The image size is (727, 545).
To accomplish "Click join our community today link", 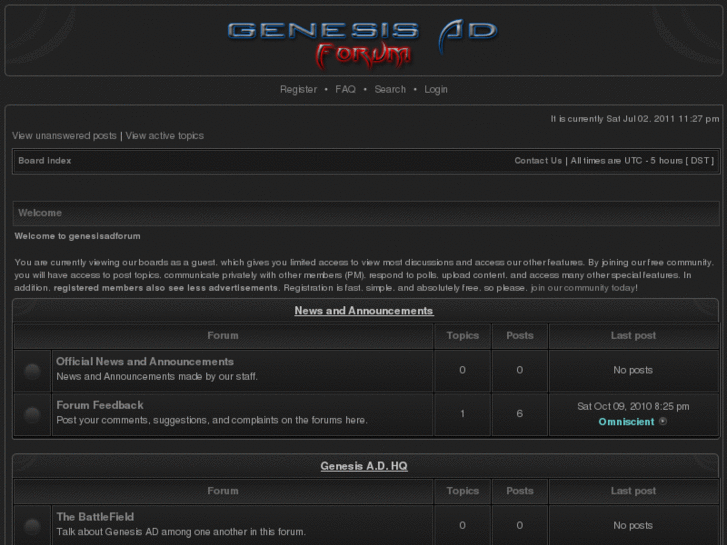I will 584,288.
